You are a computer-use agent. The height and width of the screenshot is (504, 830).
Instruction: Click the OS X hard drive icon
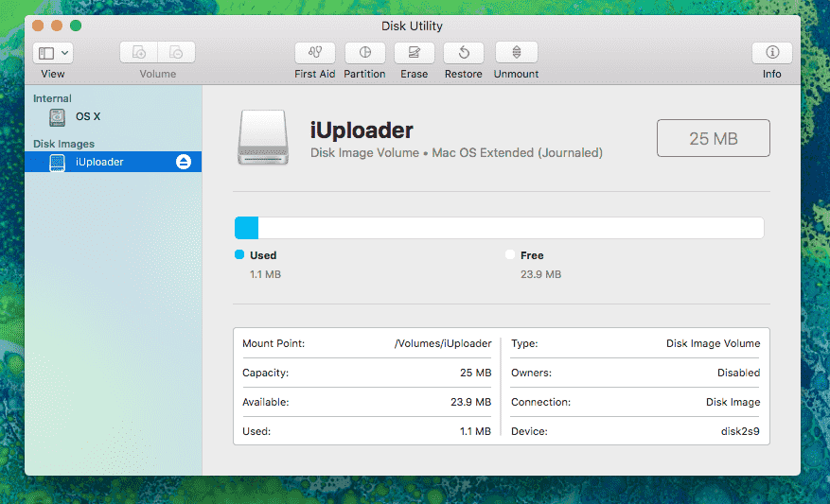[x=57, y=117]
